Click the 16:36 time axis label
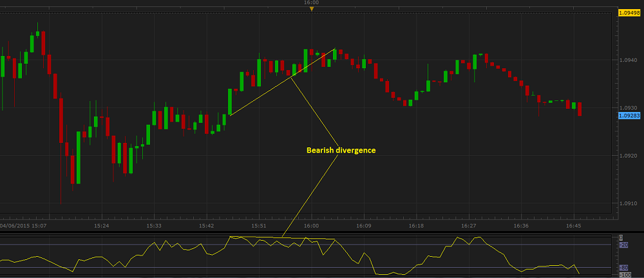This screenshot has height=278, width=644. [x=522, y=226]
